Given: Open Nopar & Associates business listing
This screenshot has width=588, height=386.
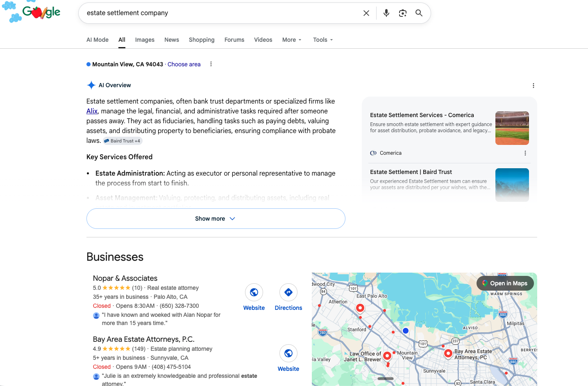Looking at the screenshot, I should pyautogui.click(x=125, y=278).
